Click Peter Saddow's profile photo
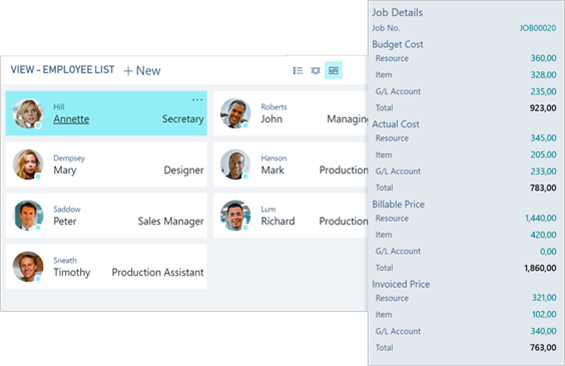 [27, 215]
